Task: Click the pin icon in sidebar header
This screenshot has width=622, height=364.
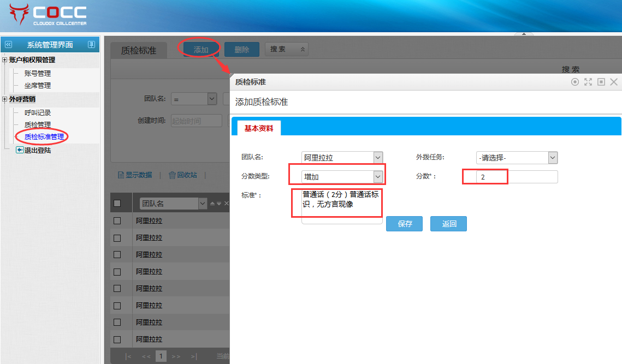Action: click(91, 45)
